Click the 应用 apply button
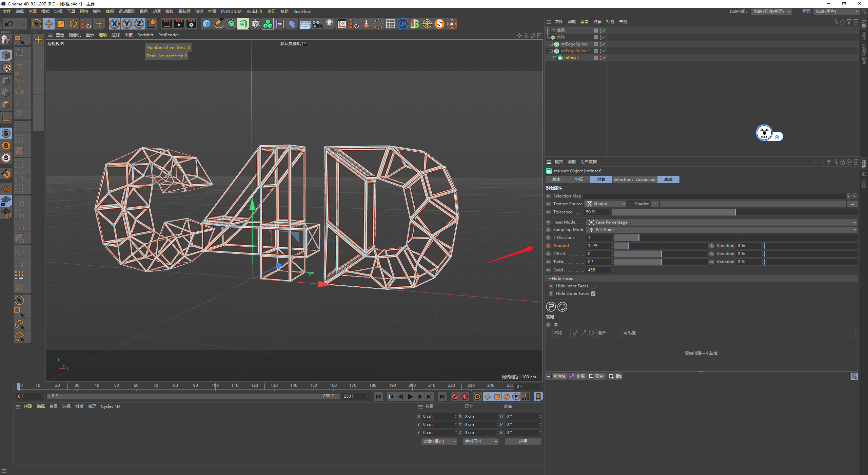The width and height of the screenshot is (868, 475). [523, 441]
